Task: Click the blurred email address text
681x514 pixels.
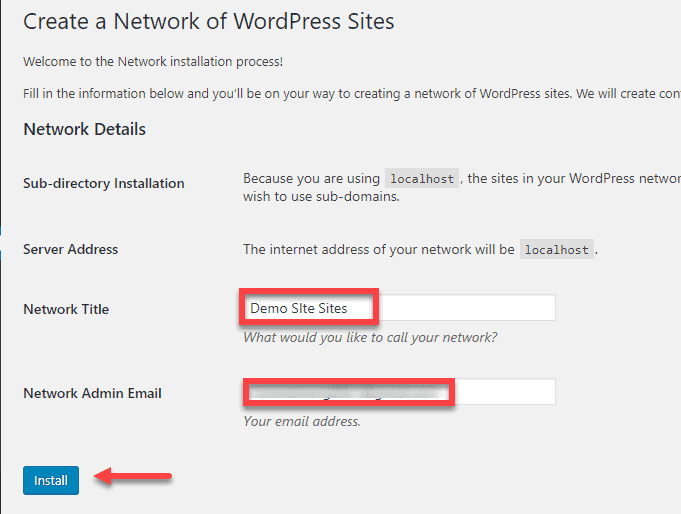Action: (x=345, y=392)
